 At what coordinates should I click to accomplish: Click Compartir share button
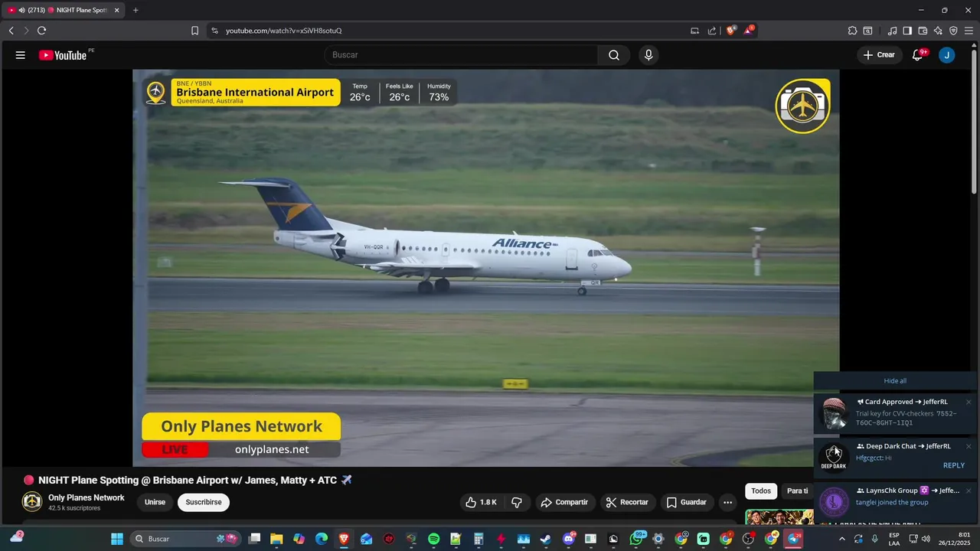pyautogui.click(x=564, y=502)
